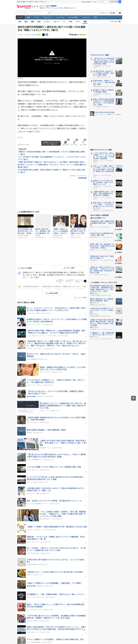
Task: Open the 速報 navigation tab
Action: click(x=28, y=17)
